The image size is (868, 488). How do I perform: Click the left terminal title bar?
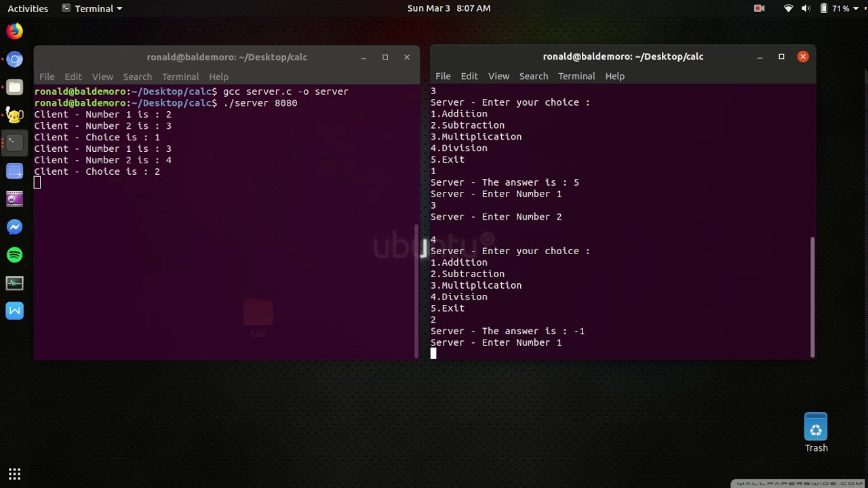pos(227,57)
